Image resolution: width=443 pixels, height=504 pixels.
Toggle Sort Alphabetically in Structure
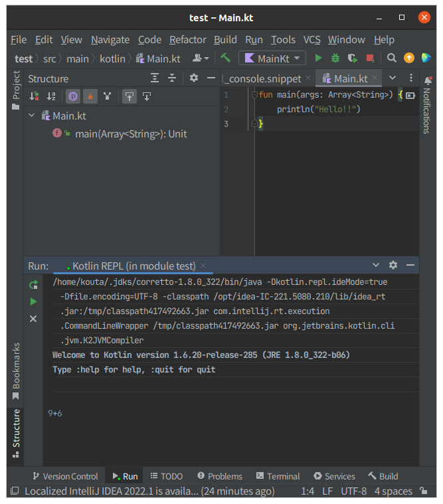tap(51, 96)
